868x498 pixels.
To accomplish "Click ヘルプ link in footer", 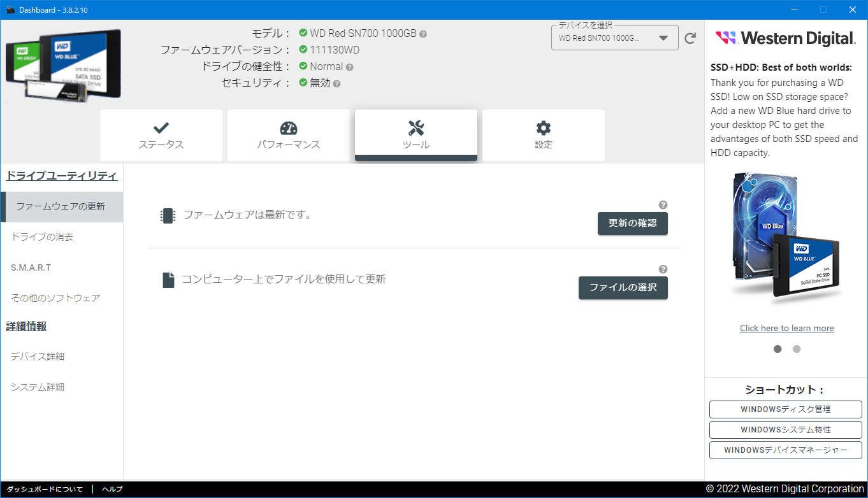I will coord(112,490).
